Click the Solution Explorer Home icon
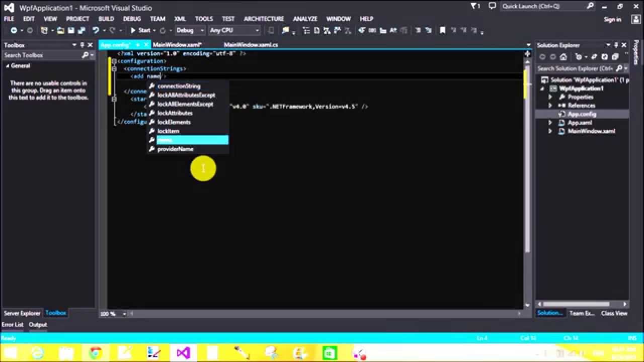The height and width of the screenshot is (362, 644). click(x=563, y=57)
